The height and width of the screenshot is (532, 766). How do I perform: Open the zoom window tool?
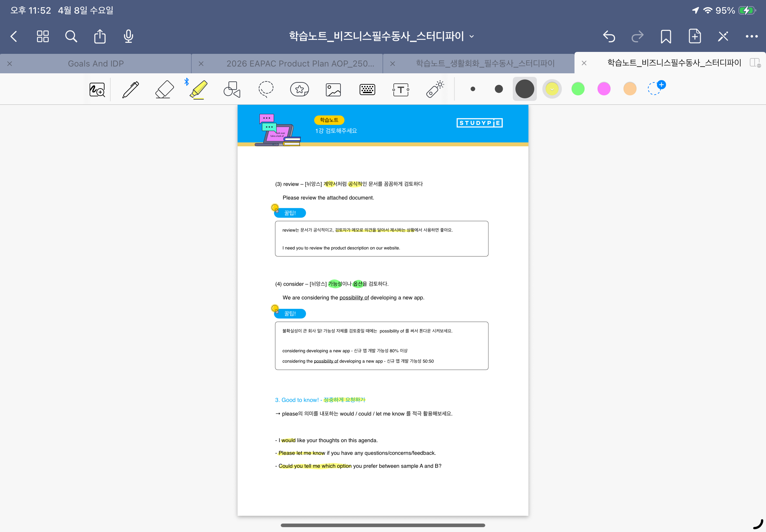[x=97, y=89]
